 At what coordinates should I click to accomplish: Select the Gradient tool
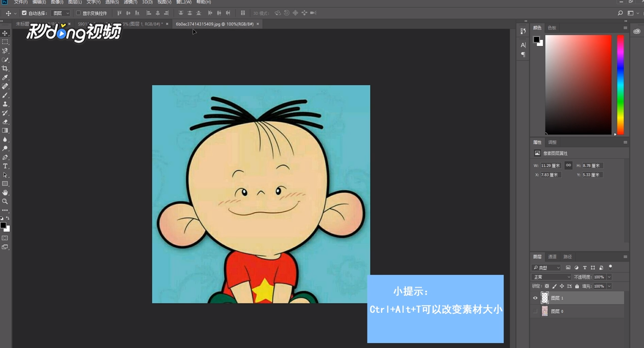point(5,131)
